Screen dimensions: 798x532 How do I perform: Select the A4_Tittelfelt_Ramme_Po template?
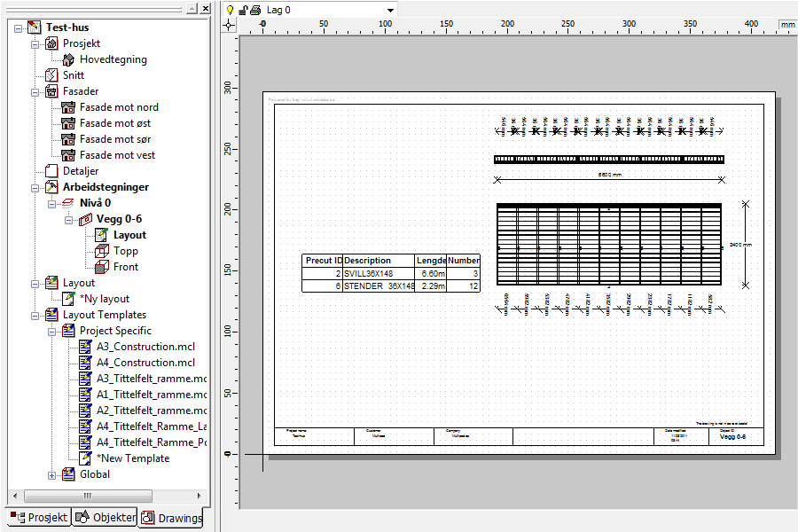point(152,442)
